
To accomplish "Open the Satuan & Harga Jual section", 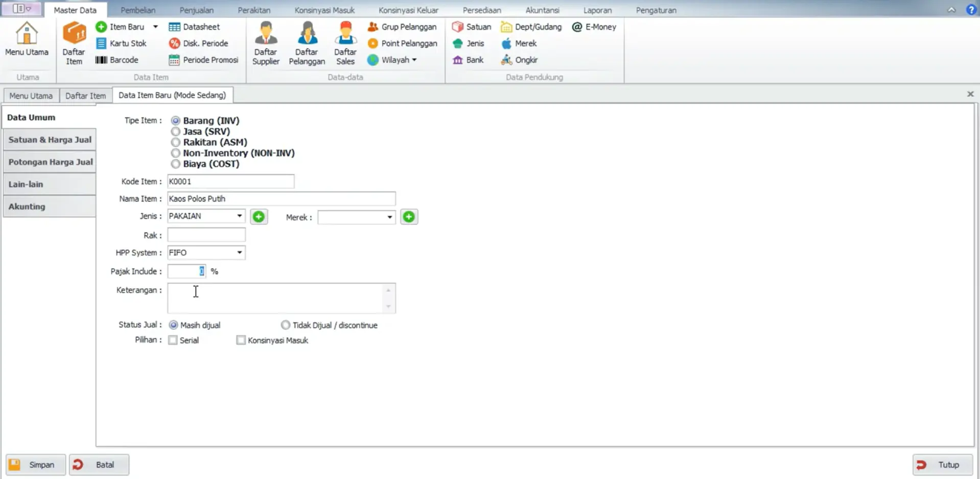I will (50, 140).
